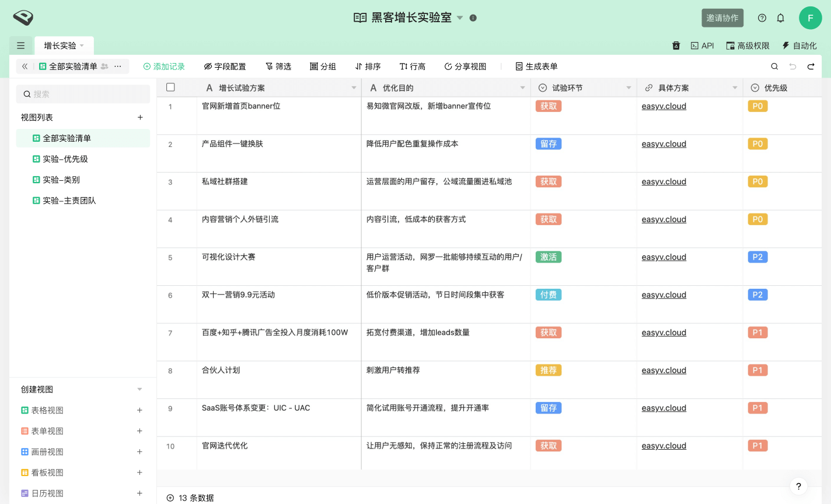Image resolution: width=831 pixels, height=504 pixels.
Task: Click the notification bell icon
Action: [780, 18]
